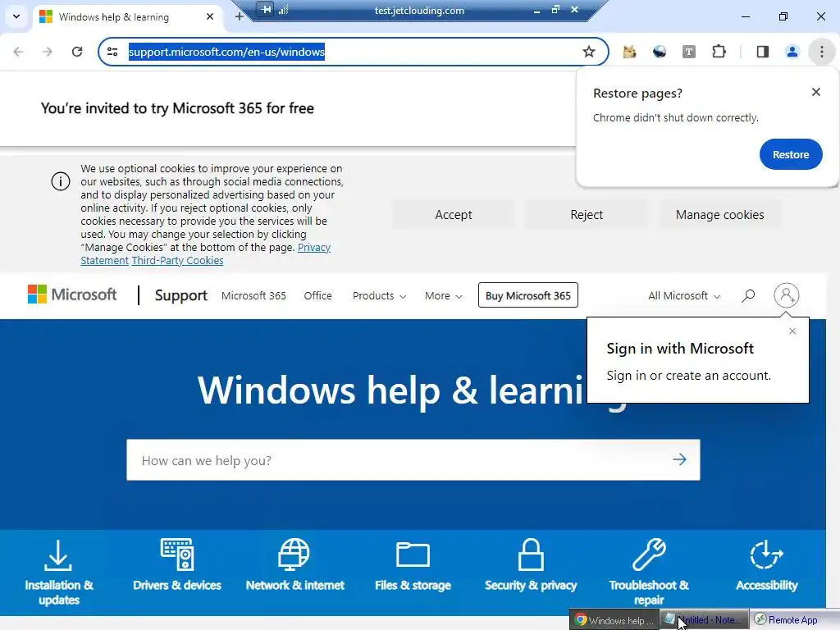
Task: Toggle the browser side panel
Action: [x=763, y=52]
